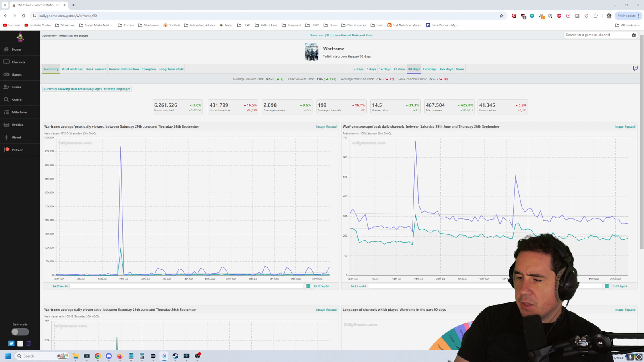Expand the daily channels chart
This screenshot has height=362, width=644.
coord(630,127)
